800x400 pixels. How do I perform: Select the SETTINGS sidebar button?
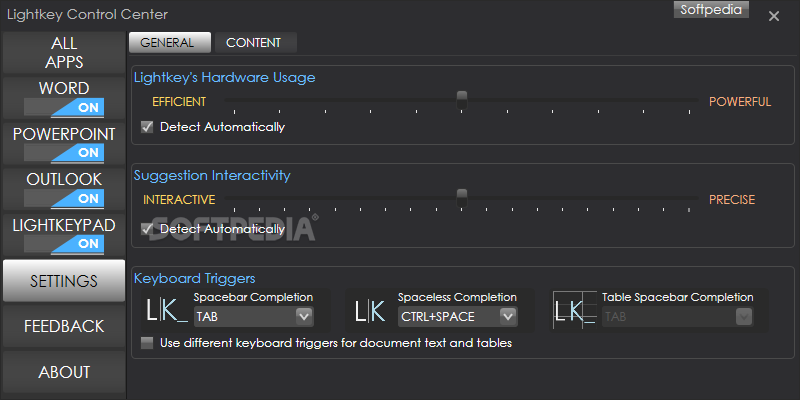point(64,281)
